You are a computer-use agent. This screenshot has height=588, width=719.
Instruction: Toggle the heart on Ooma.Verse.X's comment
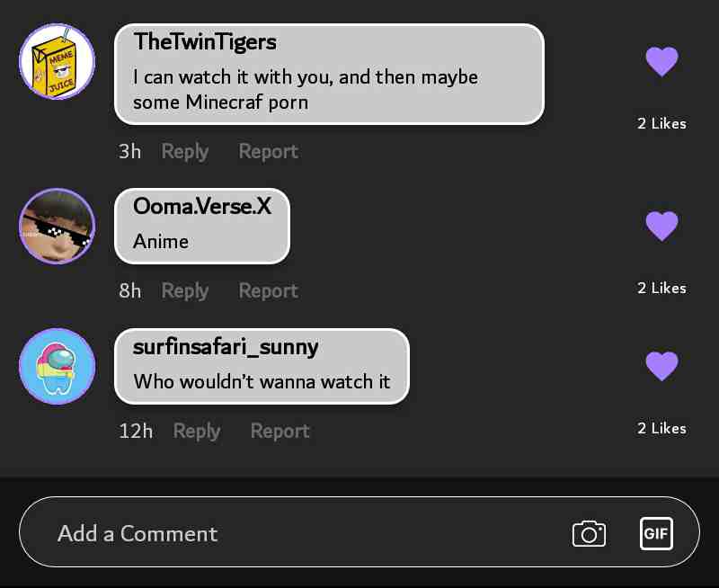(x=661, y=226)
